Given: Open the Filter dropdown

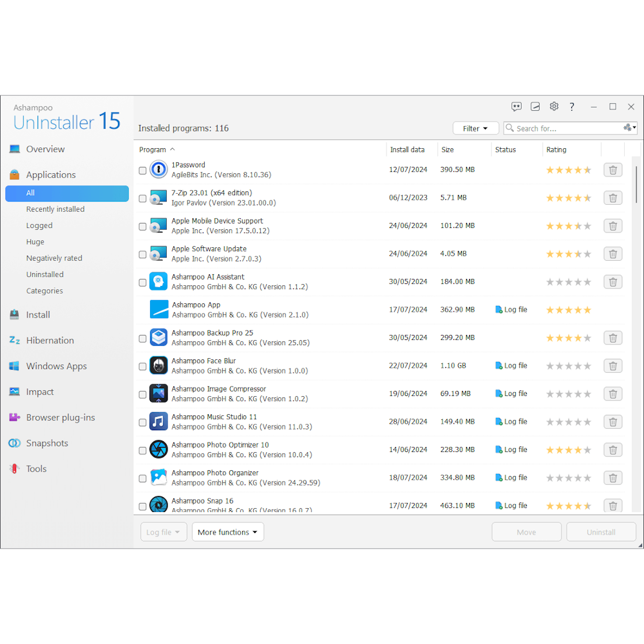Looking at the screenshot, I should 476,129.
